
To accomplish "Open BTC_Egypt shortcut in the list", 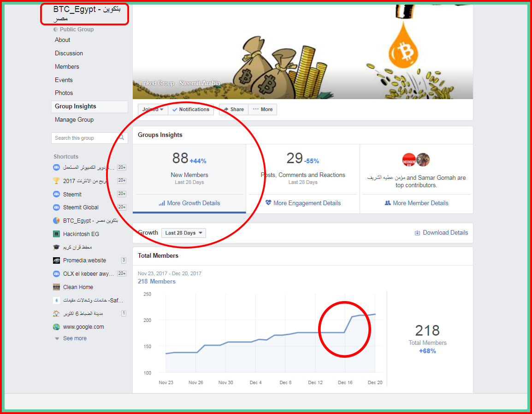I will coord(90,220).
